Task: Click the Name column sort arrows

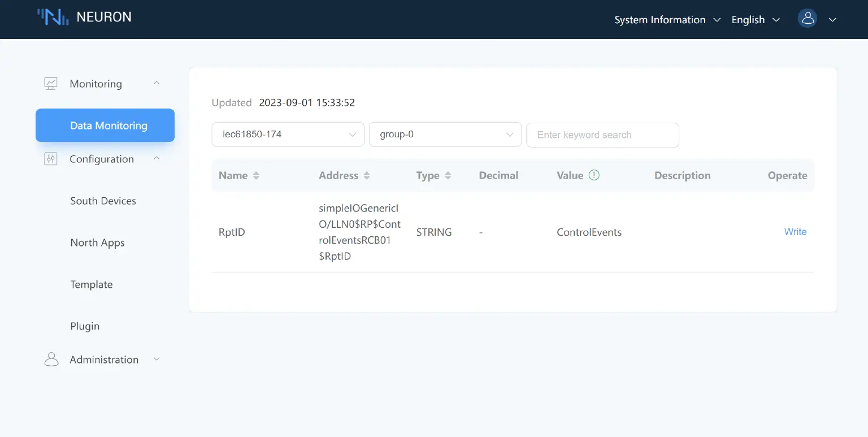Action: (257, 175)
